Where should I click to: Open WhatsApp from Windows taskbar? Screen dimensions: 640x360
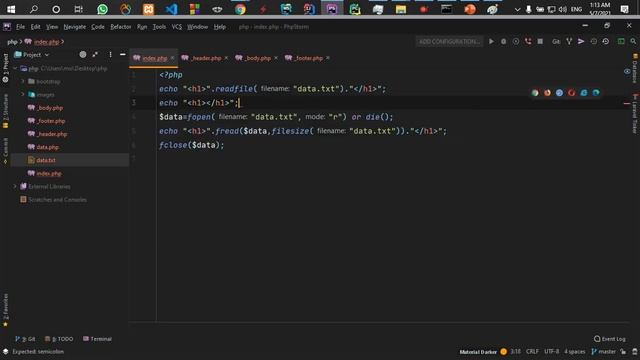click(x=102, y=9)
